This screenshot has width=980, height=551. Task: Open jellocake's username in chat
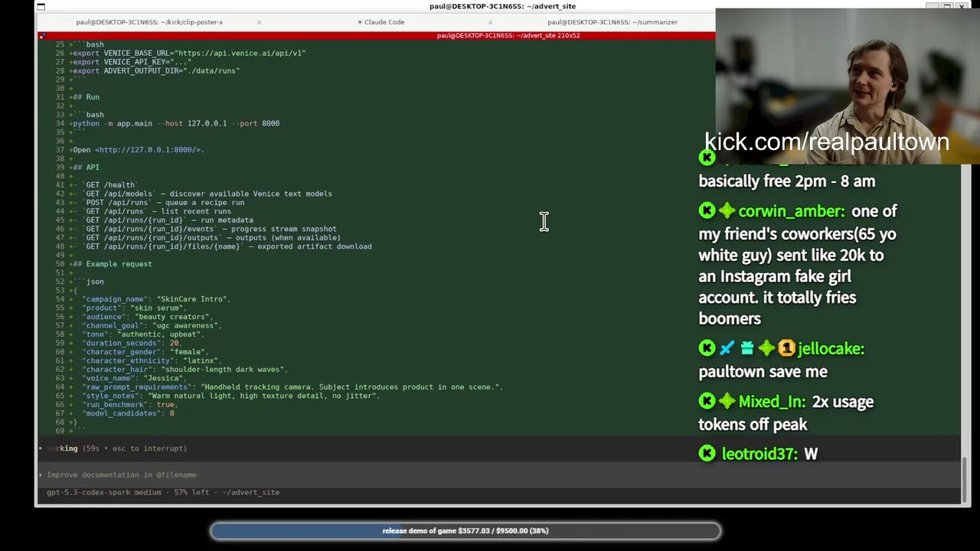point(831,349)
